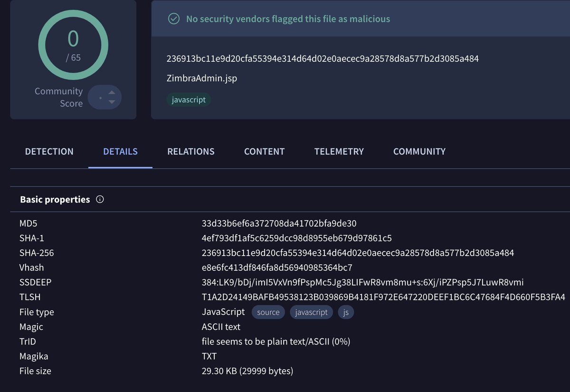570x392 pixels.
Task: Click the Basic properties info icon
Action: tap(100, 200)
